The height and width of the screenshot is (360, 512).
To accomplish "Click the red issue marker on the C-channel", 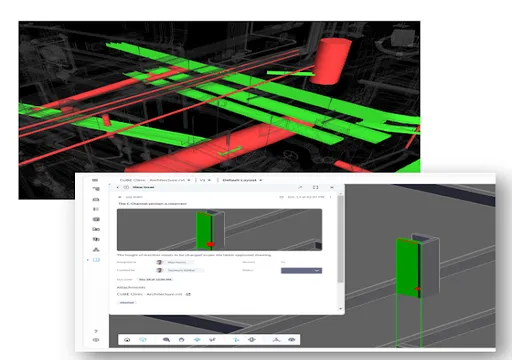I will 417,289.
